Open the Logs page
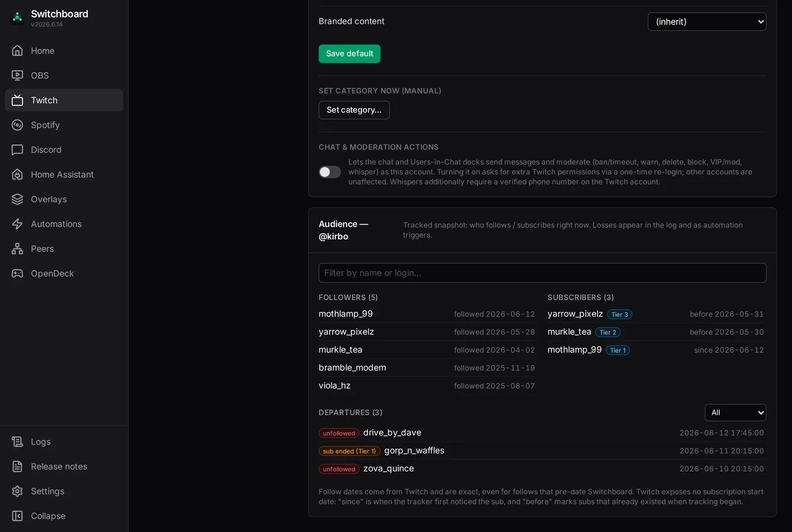This screenshot has width=792, height=532. 64,441
